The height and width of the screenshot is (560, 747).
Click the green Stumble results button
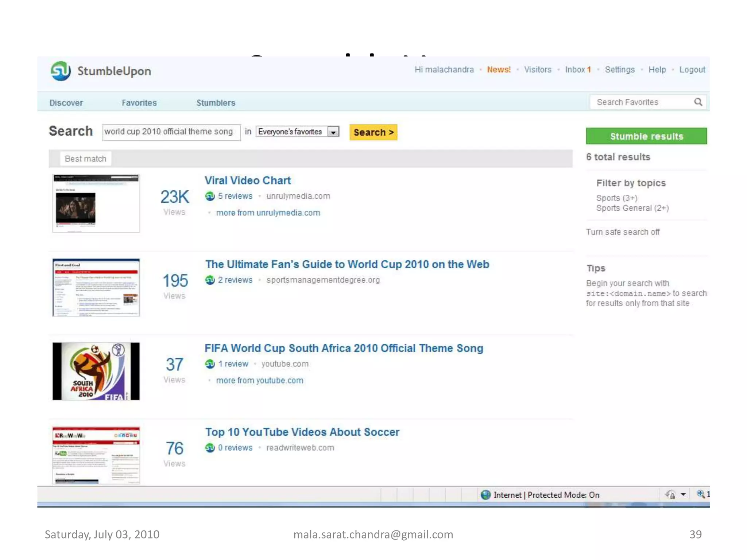point(646,136)
